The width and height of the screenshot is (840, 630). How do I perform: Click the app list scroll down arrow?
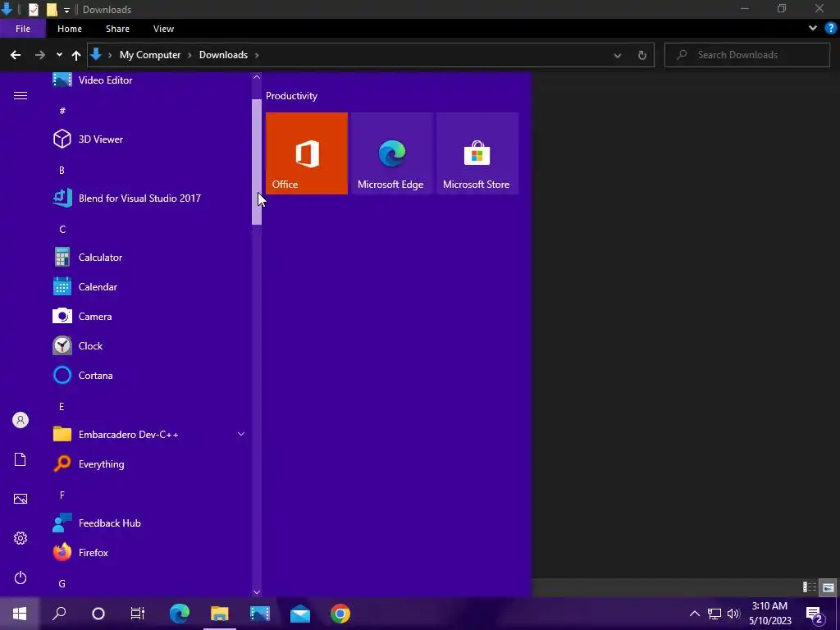257,592
